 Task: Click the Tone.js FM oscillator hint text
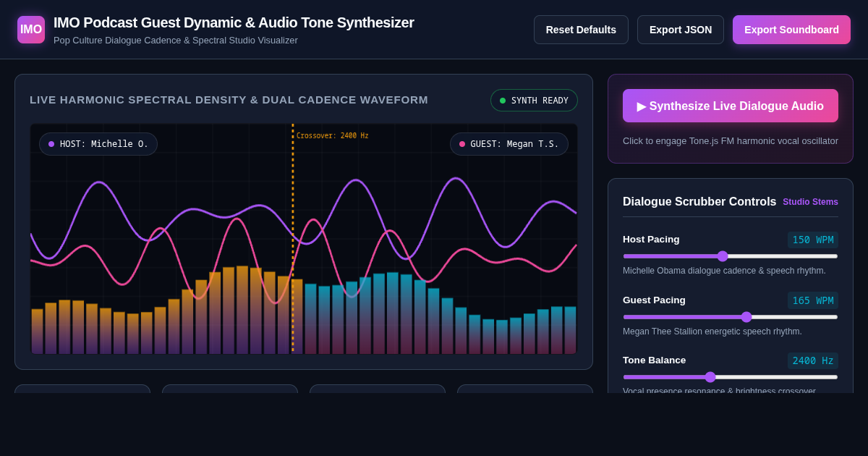coord(731,141)
